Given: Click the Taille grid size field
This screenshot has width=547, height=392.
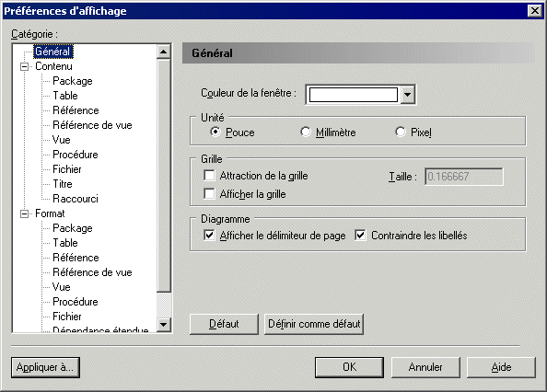Looking at the screenshot, I should (463, 177).
